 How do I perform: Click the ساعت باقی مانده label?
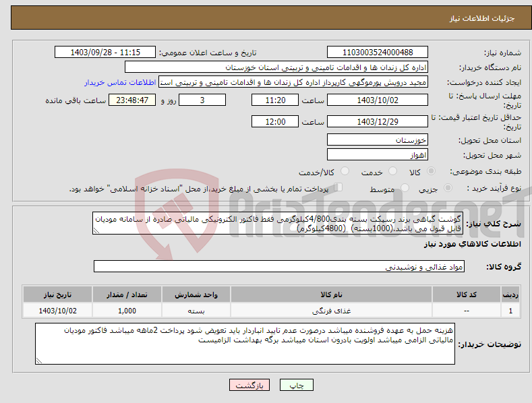click(x=76, y=100)
